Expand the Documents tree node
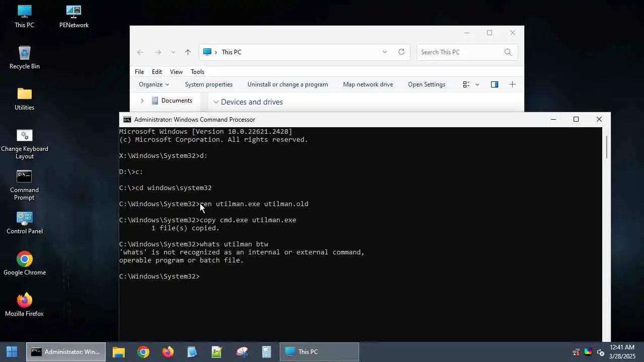 tap(142, 101)
